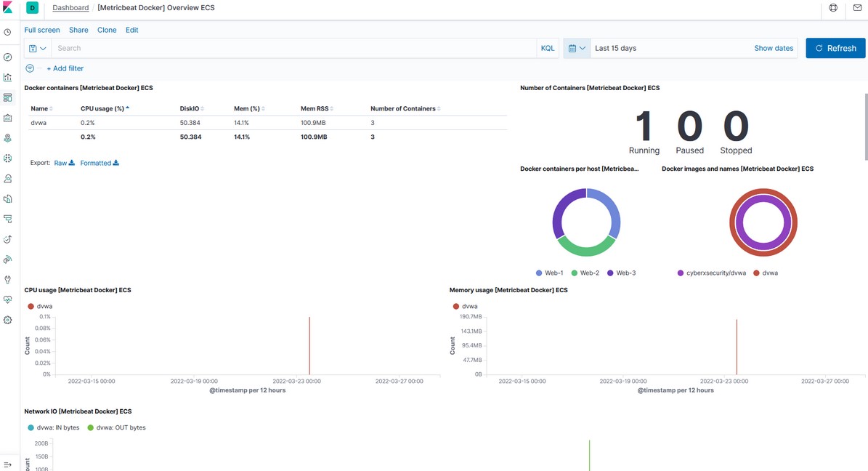Click Edit in the dashboard menu
Image resolution: width=868 pixels, height=471 pixels.
point(131,30)
